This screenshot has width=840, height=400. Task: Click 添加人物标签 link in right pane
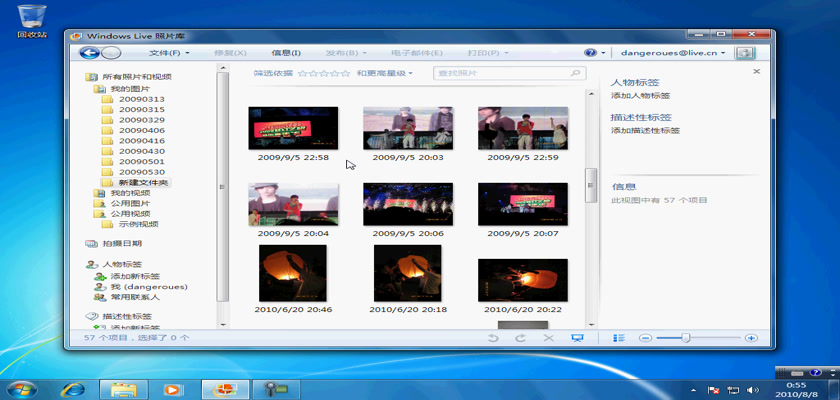coord(640,96)
